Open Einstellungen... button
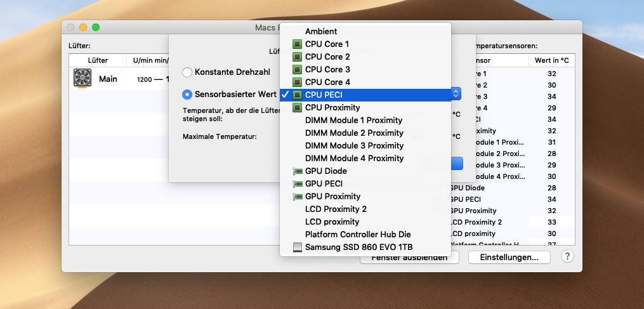Image resolution: width=644 pixels, height=309 pixels. pos(509,257)
